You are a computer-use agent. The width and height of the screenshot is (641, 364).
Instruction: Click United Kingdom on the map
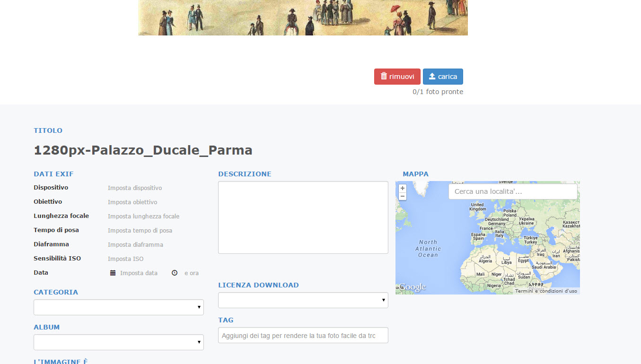click(x=477, y=207)
